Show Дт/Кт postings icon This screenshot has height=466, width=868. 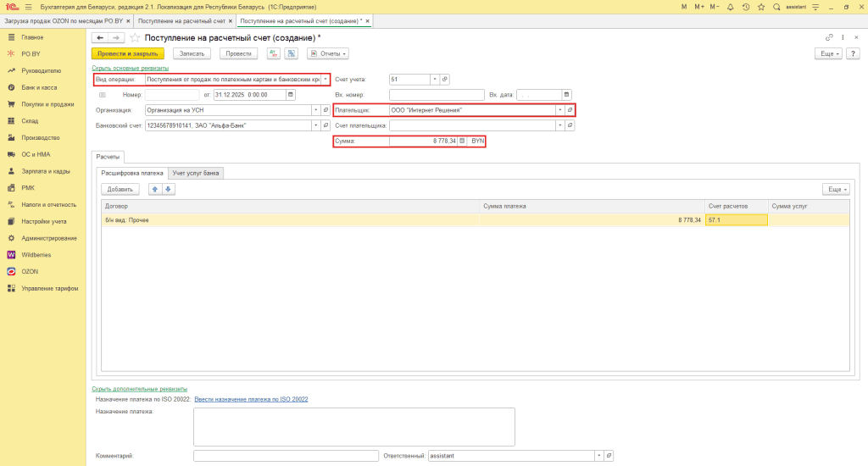[x=274, y=53]
